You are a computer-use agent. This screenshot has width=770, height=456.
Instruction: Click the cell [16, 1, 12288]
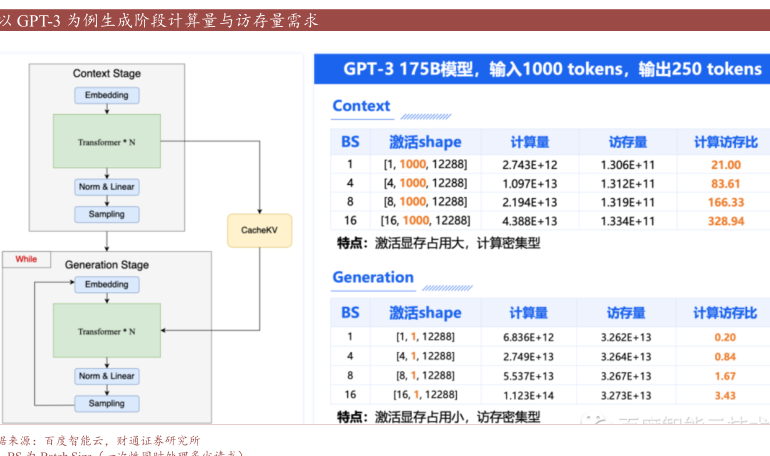click(x=425, y=395)
